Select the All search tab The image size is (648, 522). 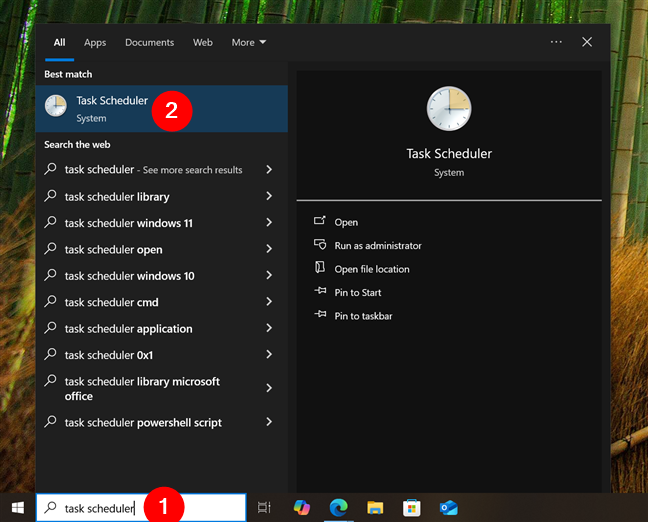pos(59,43)
